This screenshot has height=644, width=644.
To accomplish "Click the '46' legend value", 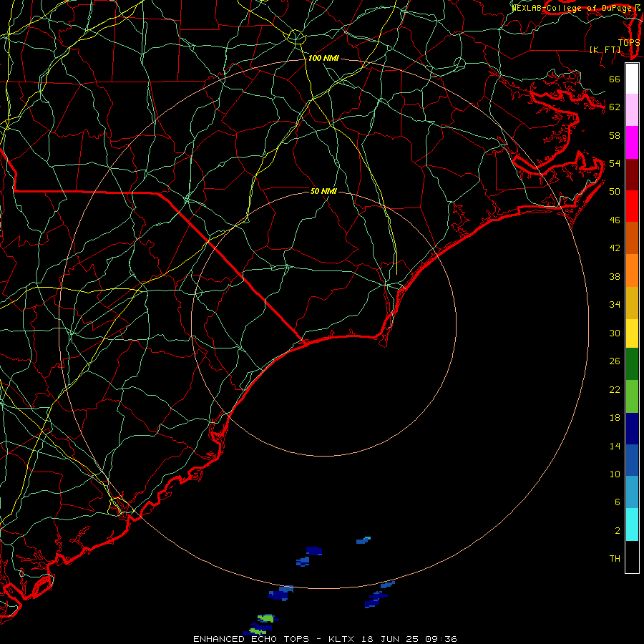I will 615,220.
